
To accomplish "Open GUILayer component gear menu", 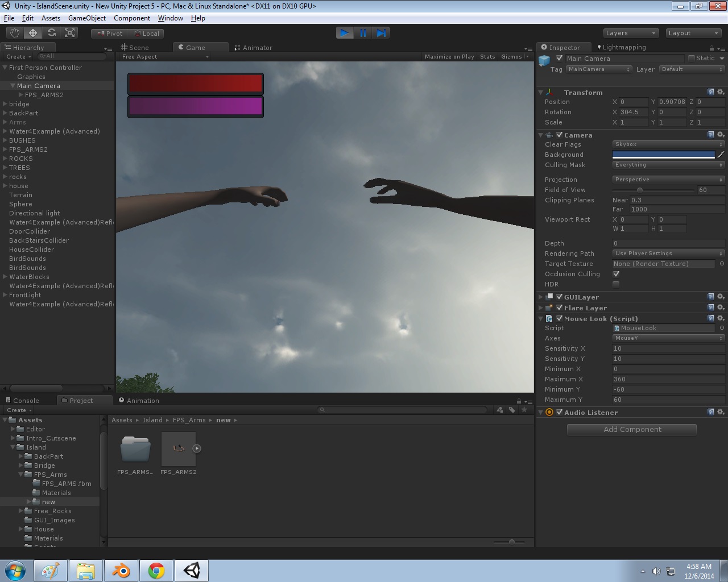I will click(x=721, y=297).
